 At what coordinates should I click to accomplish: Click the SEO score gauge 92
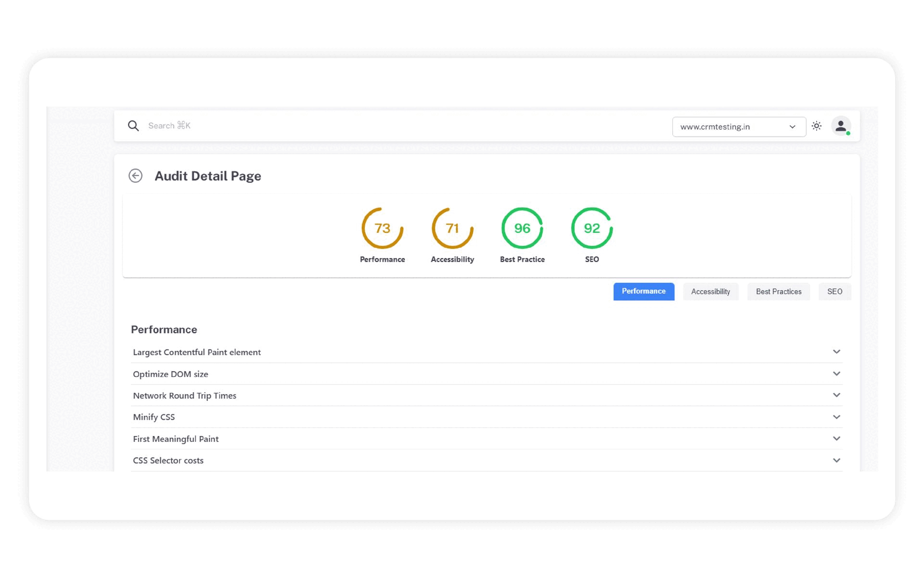[x=591, y=228]
